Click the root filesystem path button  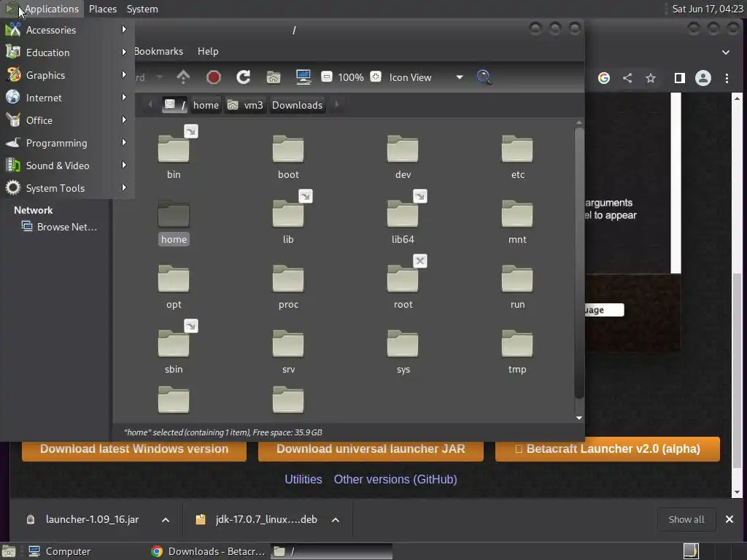click(x=174, y=105)
